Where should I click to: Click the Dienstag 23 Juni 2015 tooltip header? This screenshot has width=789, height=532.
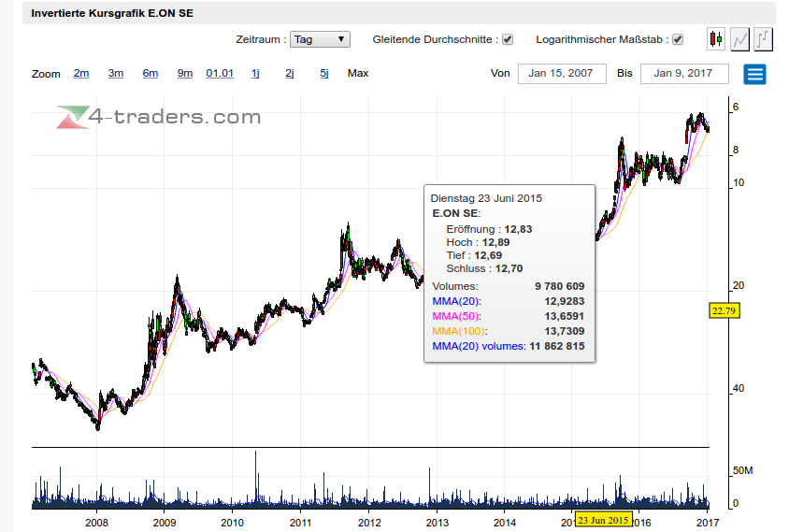(x=486, y=198)
